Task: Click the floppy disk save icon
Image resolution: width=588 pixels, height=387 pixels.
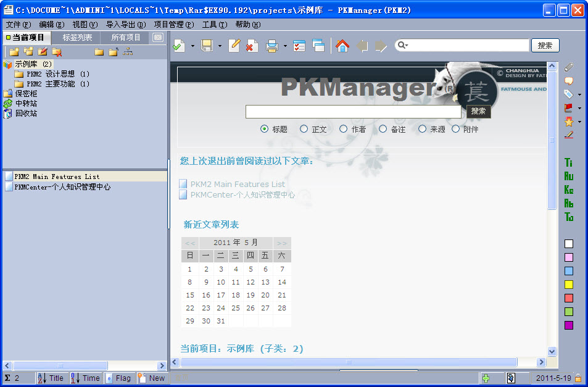Action: point(207,46)
